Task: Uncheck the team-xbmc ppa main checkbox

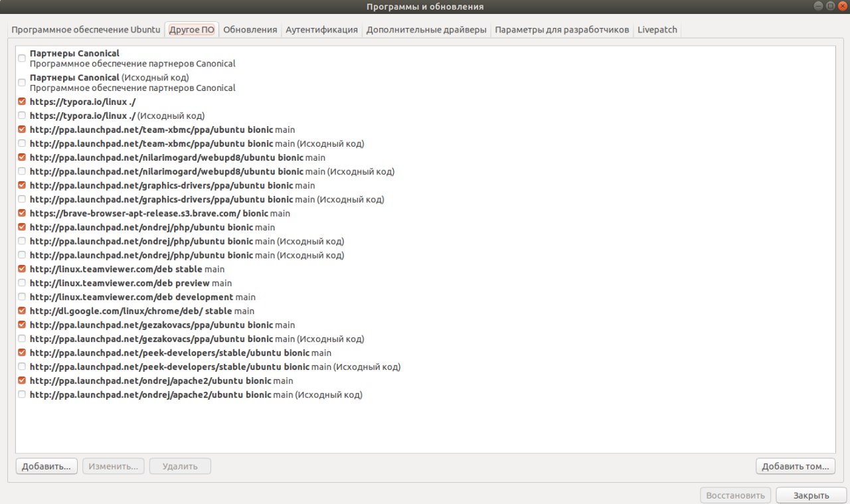Action: (x=22, y=129)
